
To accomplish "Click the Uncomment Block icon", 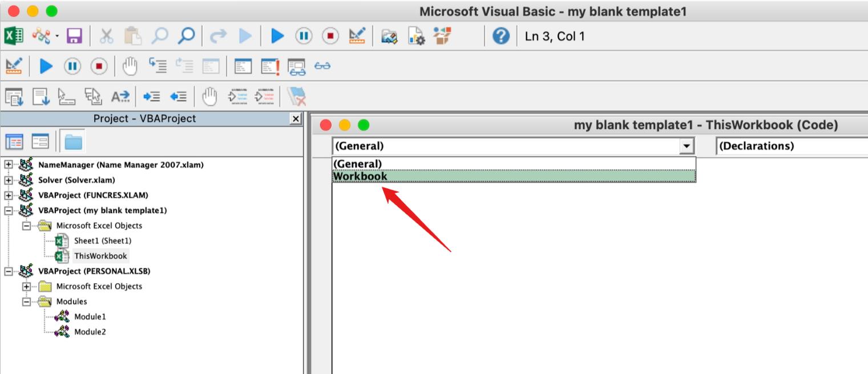I will (x=264, y=96).
